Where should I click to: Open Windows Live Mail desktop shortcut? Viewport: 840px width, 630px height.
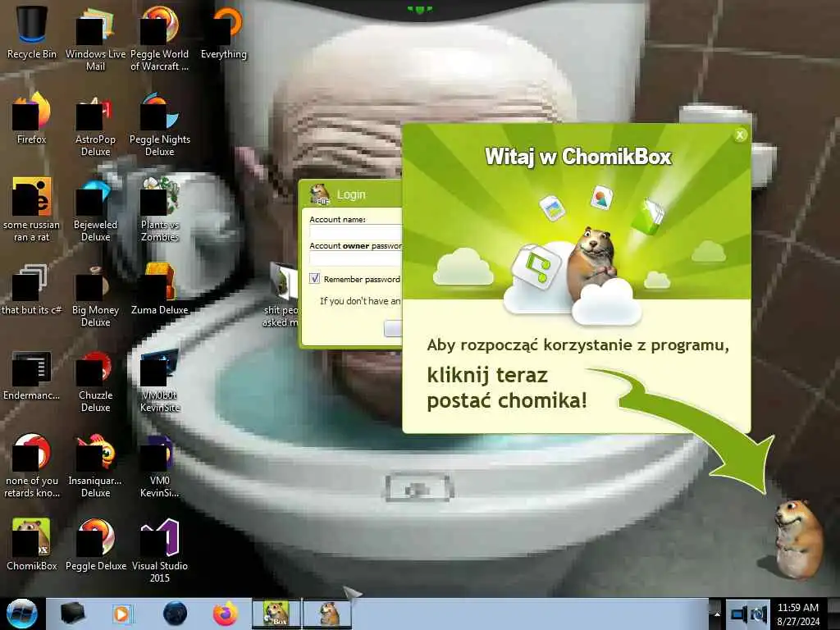95,38
